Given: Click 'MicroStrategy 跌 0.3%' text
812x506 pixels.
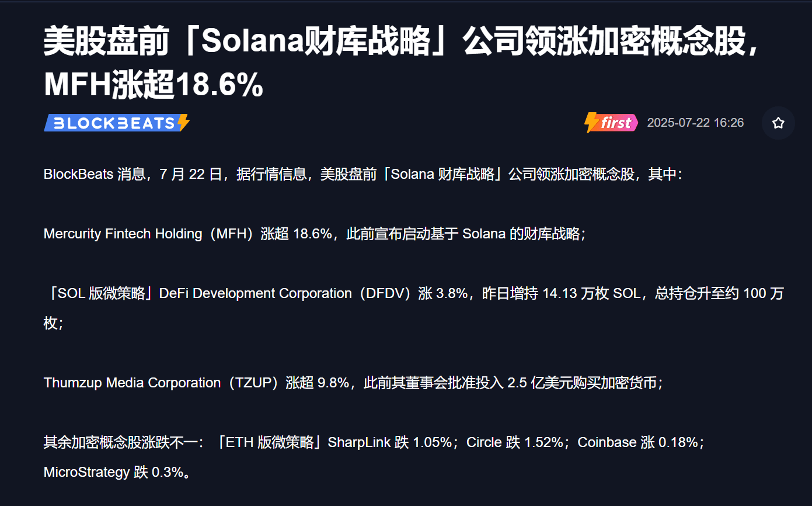Looking at the screenshot, I should pyautogui.click(x=113, y=472).
